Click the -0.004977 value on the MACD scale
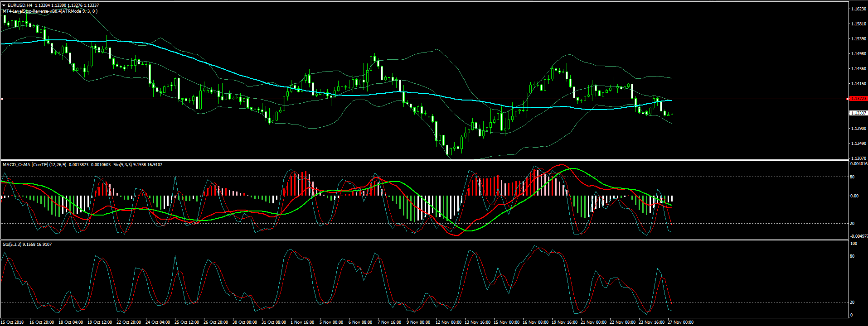 [x=859, y=236]
